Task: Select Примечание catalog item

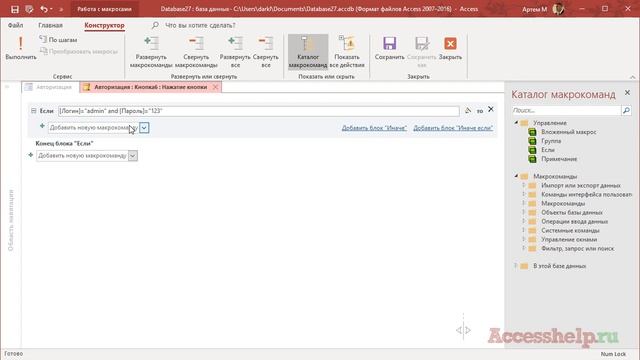Action: pos(559,159)
